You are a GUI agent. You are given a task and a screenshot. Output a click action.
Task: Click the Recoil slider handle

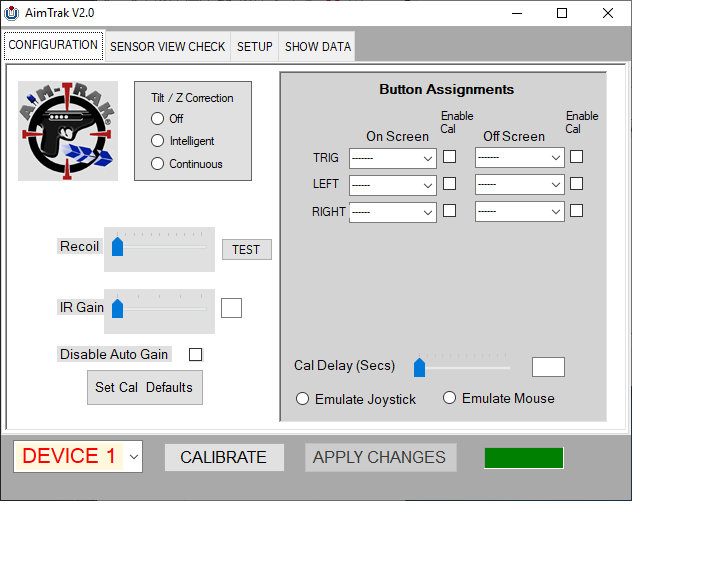click(118, 247)
